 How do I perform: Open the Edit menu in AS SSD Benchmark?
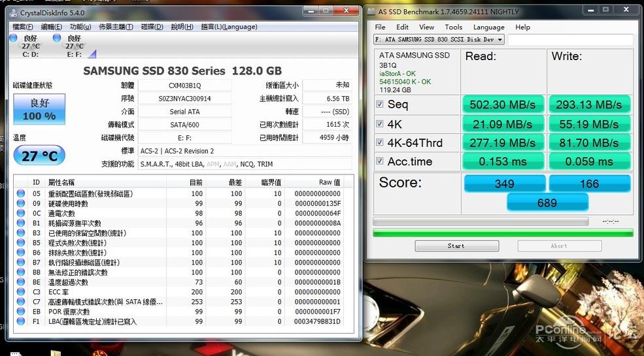402,27
